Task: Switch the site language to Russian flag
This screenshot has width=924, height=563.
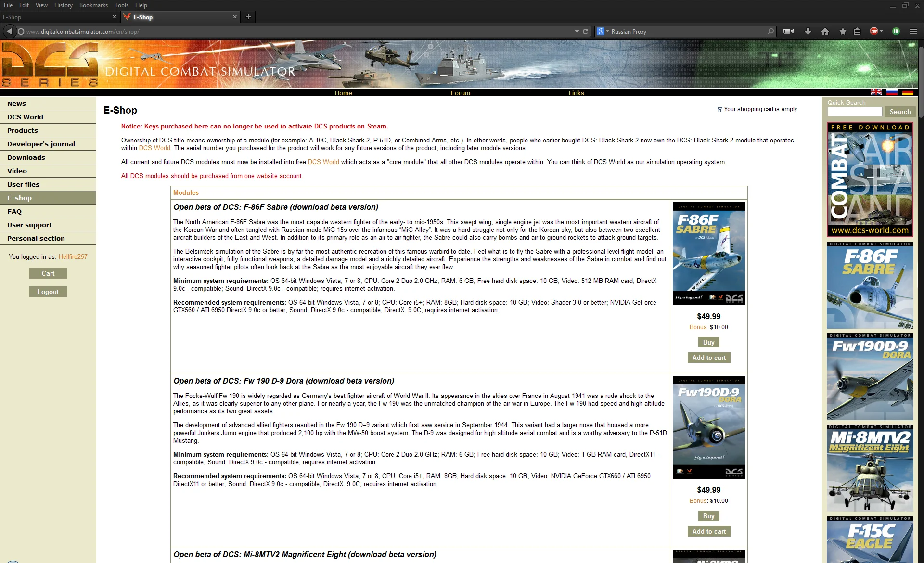Action: (x=892, y=92)
